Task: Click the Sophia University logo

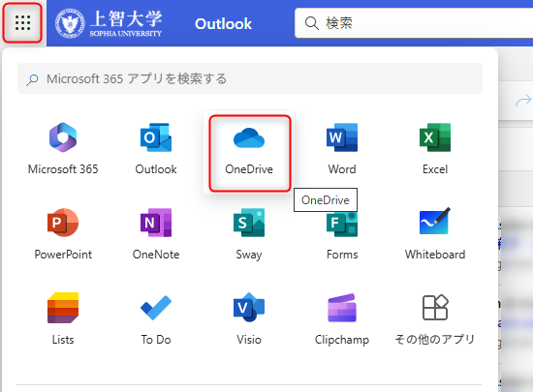Action: [x=109, y=23]
